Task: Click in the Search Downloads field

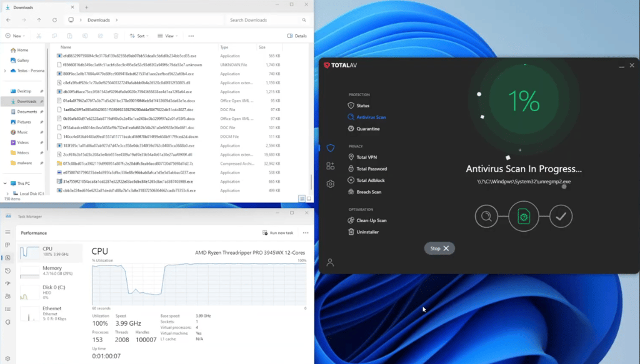Action: pos(267,20)
